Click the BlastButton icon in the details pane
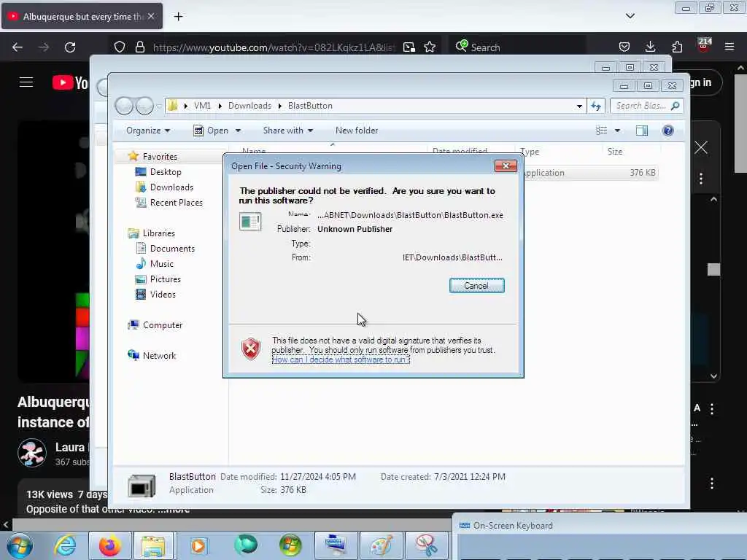This screenshot has height=560, width=747. pos(142,486)
